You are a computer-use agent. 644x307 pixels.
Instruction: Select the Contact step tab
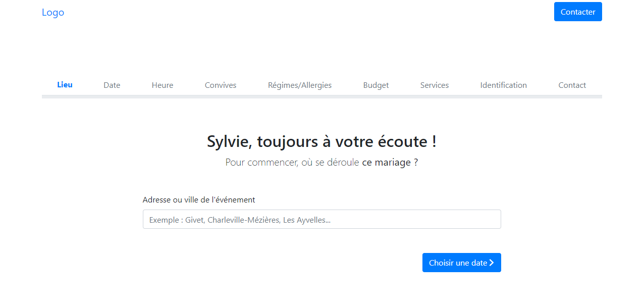point(572,85)
